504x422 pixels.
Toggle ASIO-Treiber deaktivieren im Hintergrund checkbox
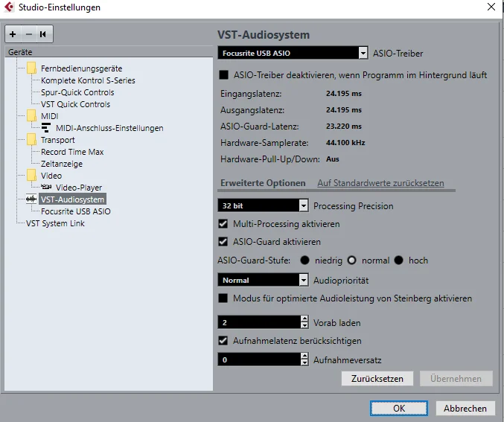[224, 75]
